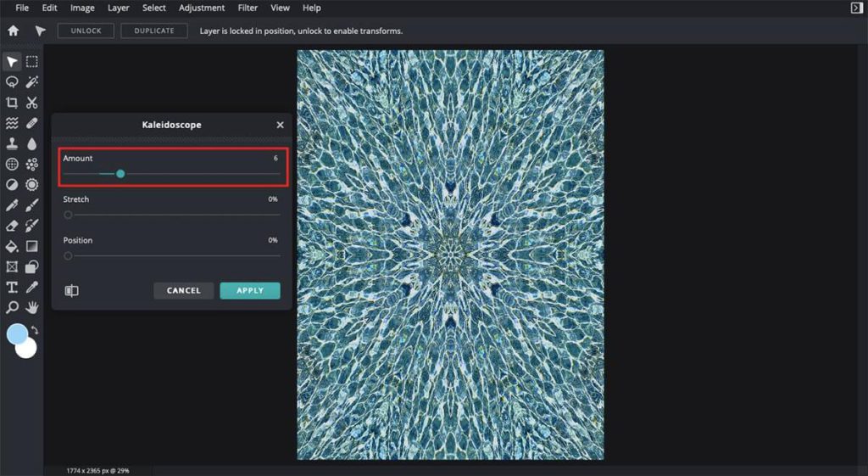
Task: Click the Amount slider handle
Action: pyautogui.click(x=120, y=174)
